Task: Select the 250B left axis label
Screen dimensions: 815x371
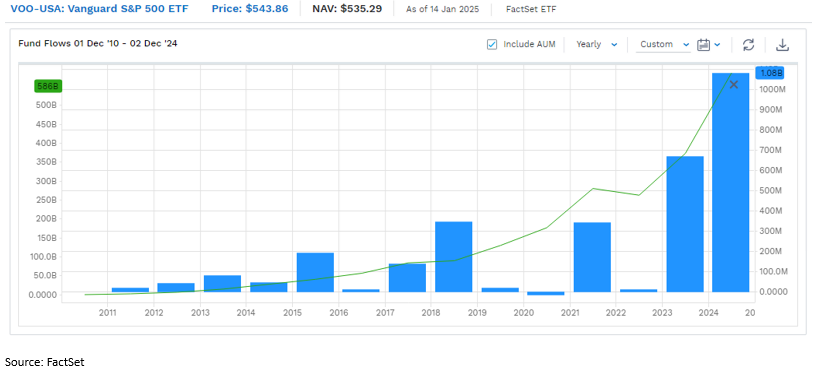Action: [x=45, y=200]
